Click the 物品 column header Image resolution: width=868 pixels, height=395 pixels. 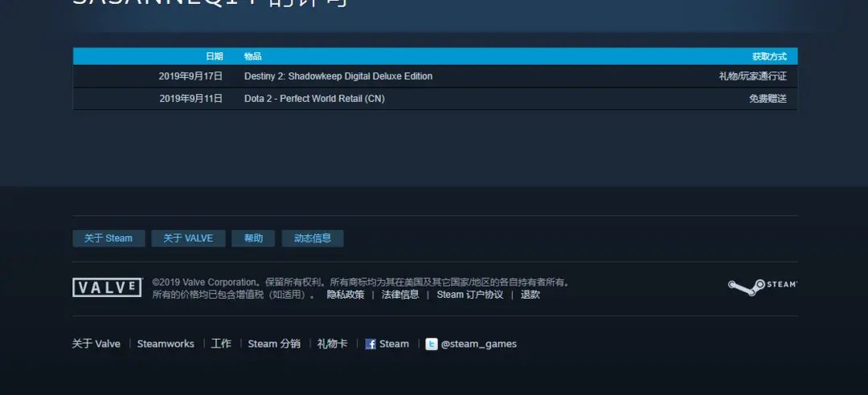(253, 56)
